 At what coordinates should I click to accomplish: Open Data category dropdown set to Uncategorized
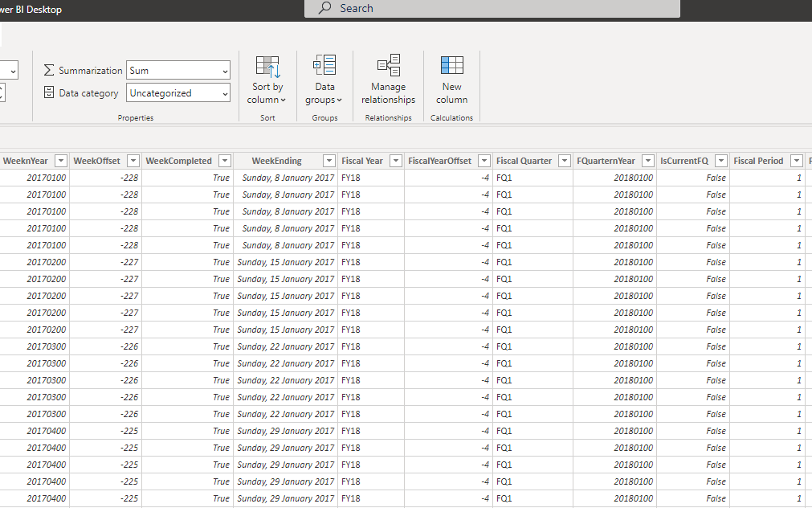tap(178, 92)
